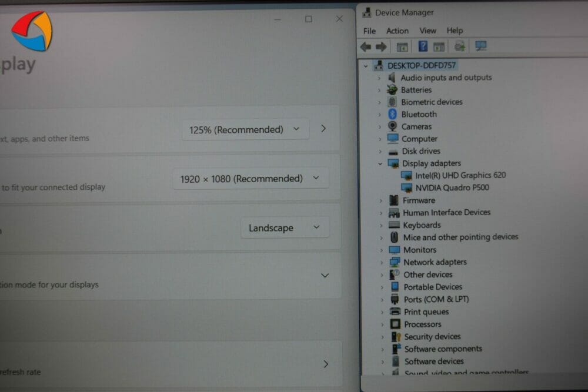
Task: Collapse the DESKTOP-DDFD757 root node arrow
Action: point(366,66)
